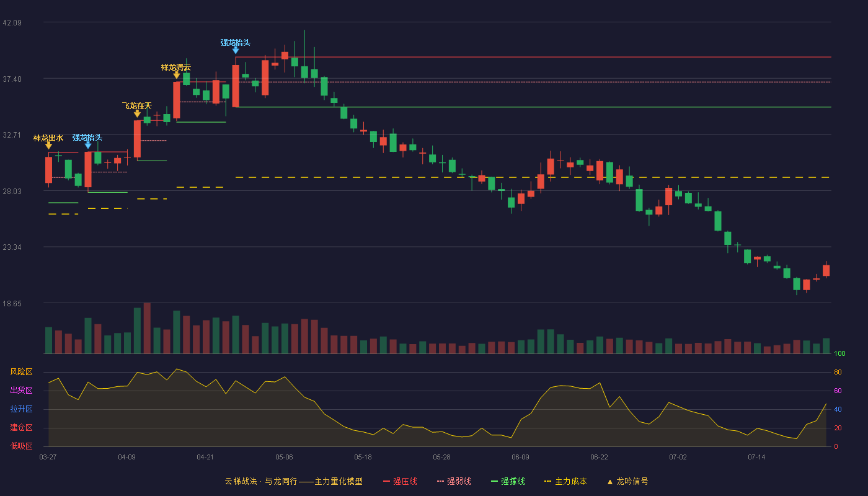Toggle the 强弱线 legend entry

click(x=454, y=481)
